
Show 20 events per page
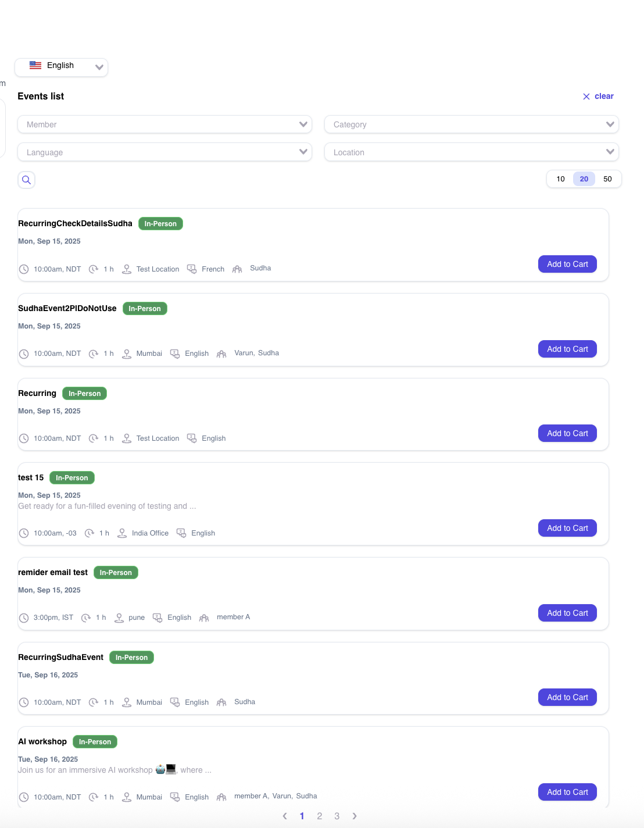tap(584, 179)
